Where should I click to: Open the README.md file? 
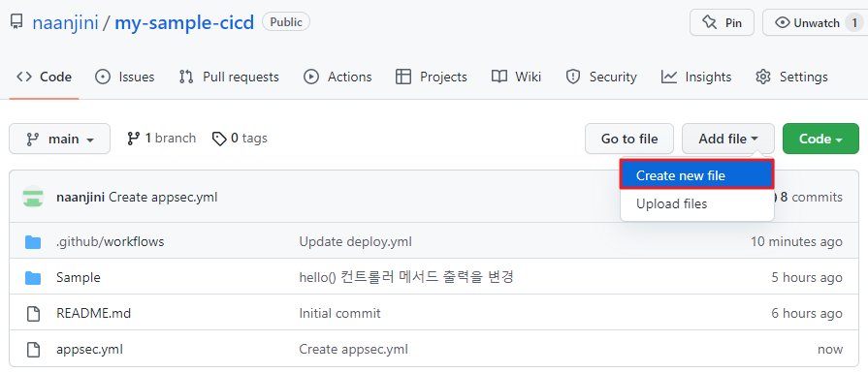click(93, 313)
